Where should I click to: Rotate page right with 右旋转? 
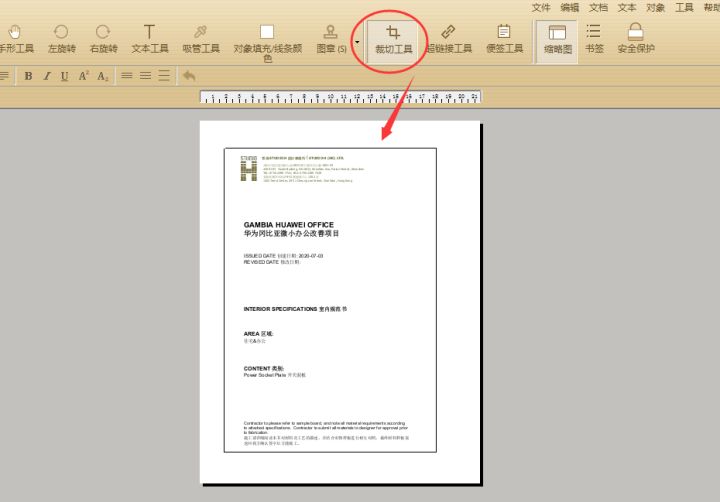click(x=103, y=39)
